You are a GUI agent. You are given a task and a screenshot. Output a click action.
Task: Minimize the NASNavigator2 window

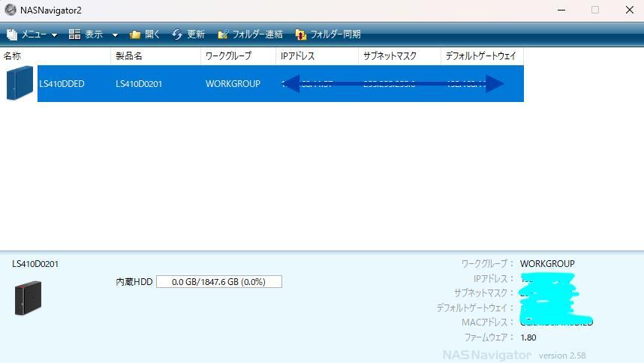pyautogui.click(x=561, y=10)
